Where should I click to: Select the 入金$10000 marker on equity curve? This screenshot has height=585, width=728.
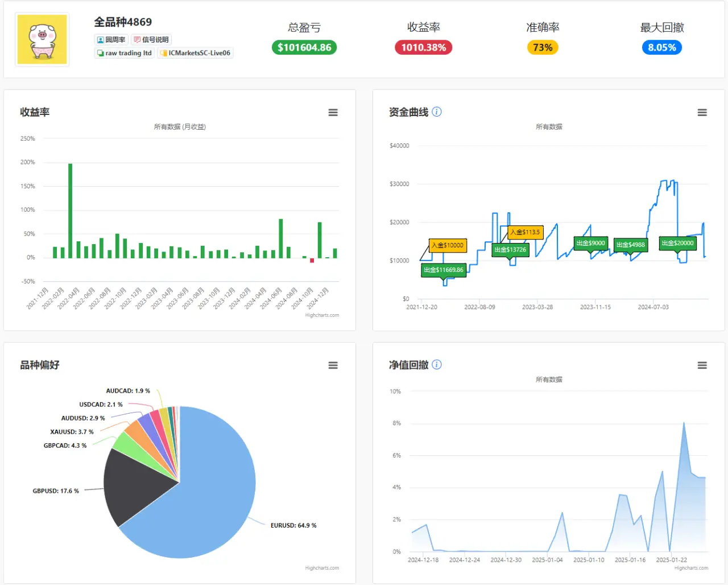tap(448, 245)
